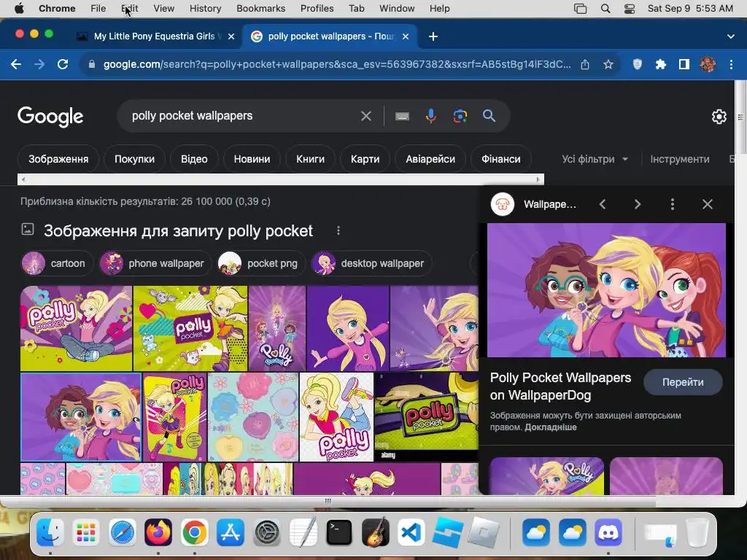Viewport: 747px width, 560px height.
Task: Select the Зображення search filter
Action: 58,159
